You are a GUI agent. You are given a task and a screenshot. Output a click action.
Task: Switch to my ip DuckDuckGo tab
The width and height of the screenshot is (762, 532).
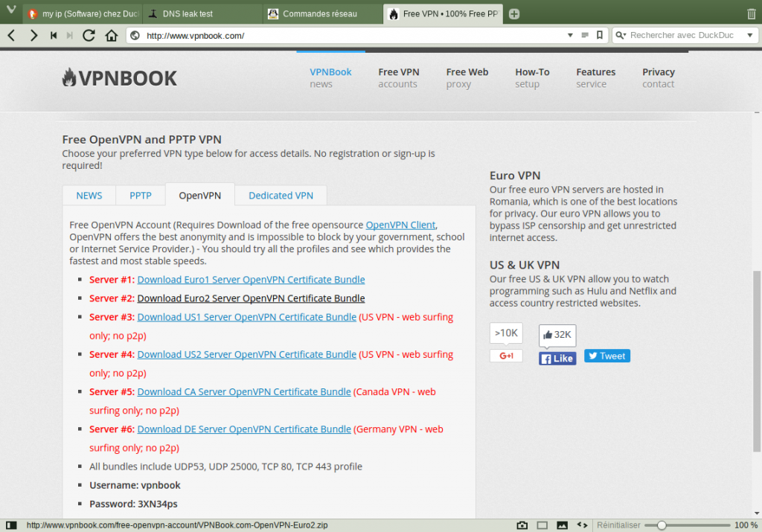tap(83, 14)
